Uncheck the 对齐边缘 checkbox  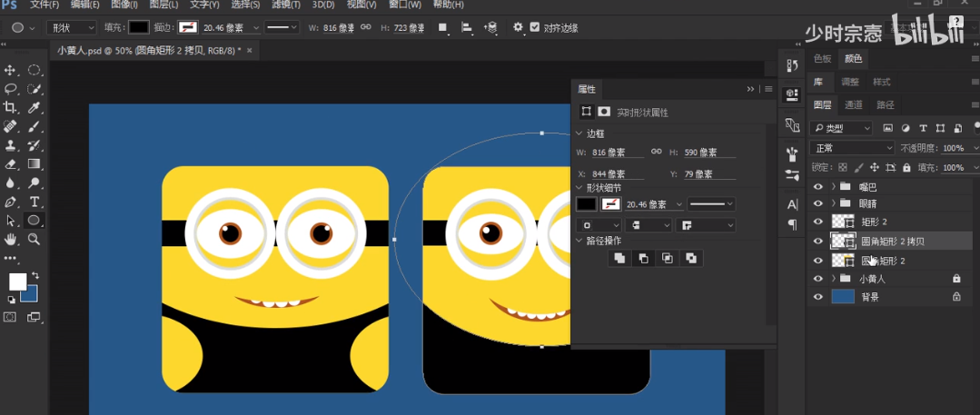[x=534, y=27]
